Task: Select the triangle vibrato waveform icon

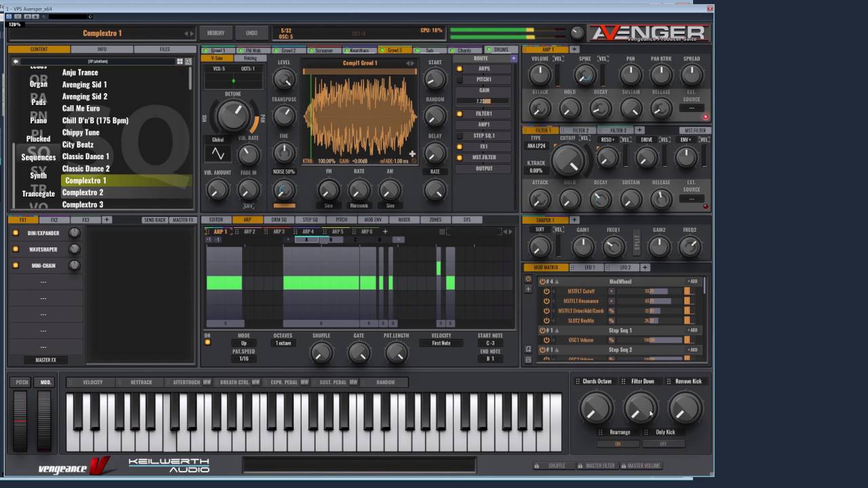Action: 218,154
